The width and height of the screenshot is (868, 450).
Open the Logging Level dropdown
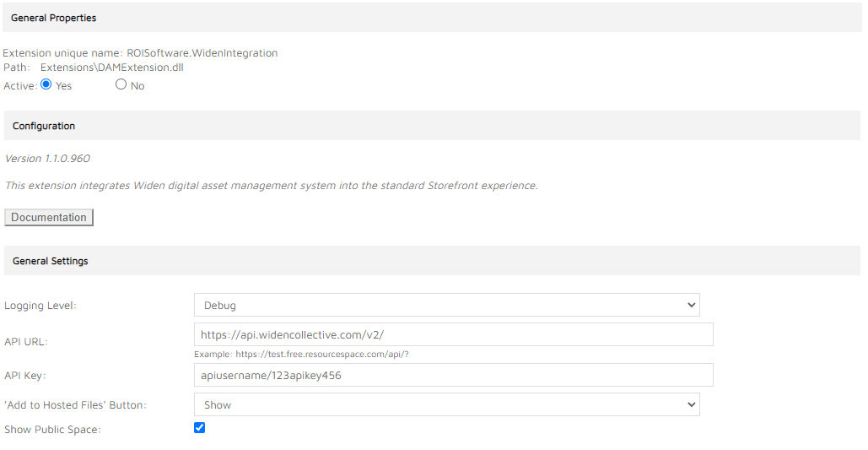(x=446, y=305)
